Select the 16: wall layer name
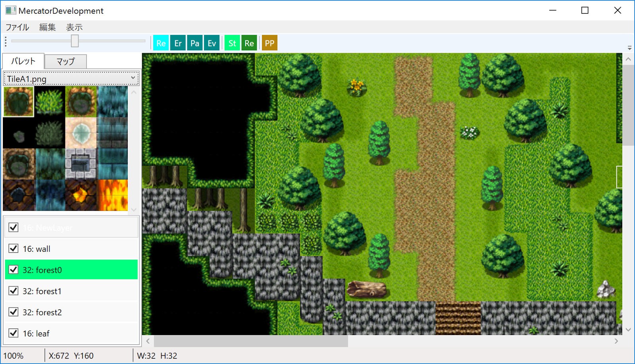The image size is (635, 364). coord(37,249)
